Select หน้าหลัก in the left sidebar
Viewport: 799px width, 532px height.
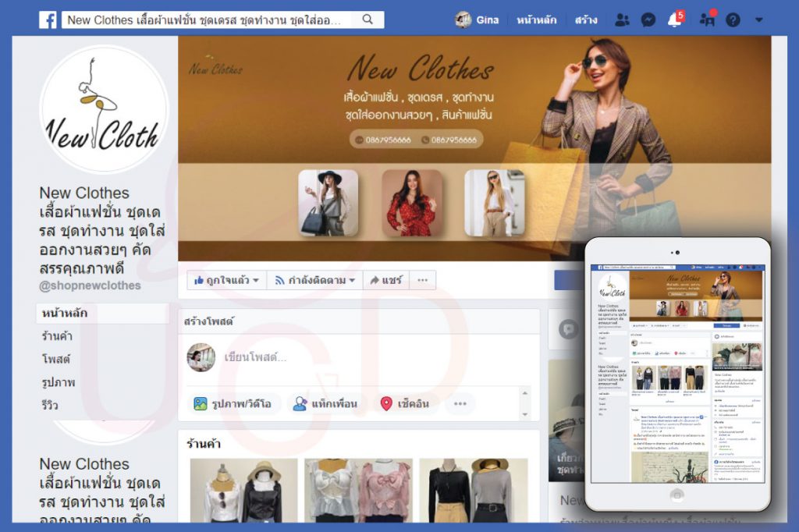point(65,314)
